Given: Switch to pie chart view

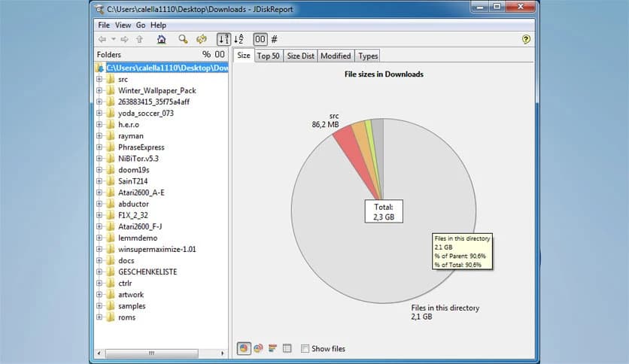Looking at the screenshot, I should pos(244,348).
